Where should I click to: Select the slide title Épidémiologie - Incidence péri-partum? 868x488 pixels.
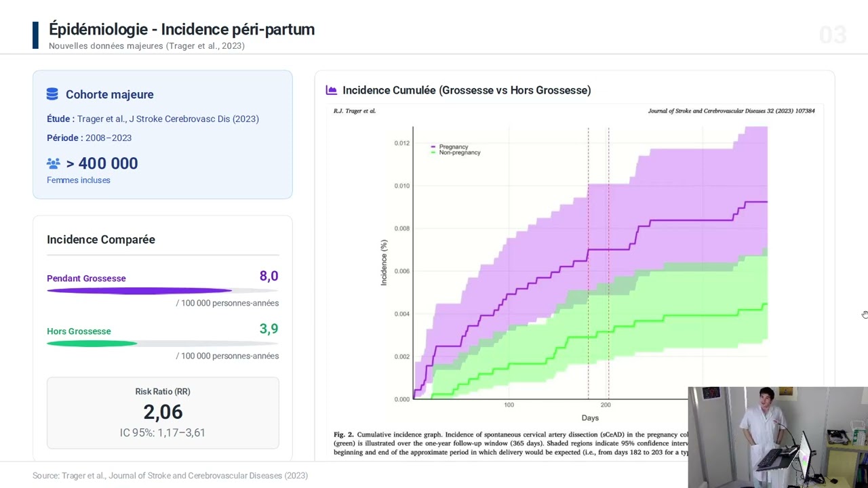182,29
